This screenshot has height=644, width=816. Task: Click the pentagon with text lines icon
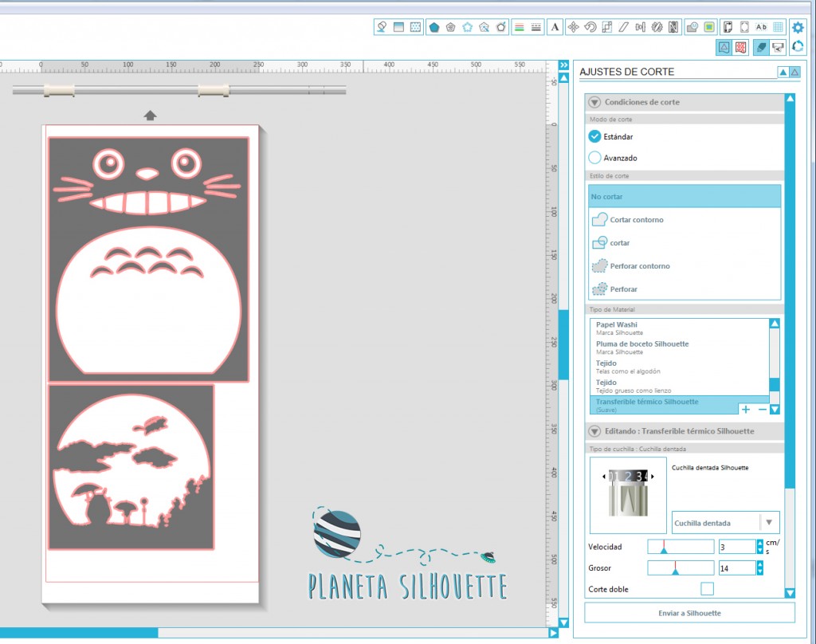[x=451, y=27]
